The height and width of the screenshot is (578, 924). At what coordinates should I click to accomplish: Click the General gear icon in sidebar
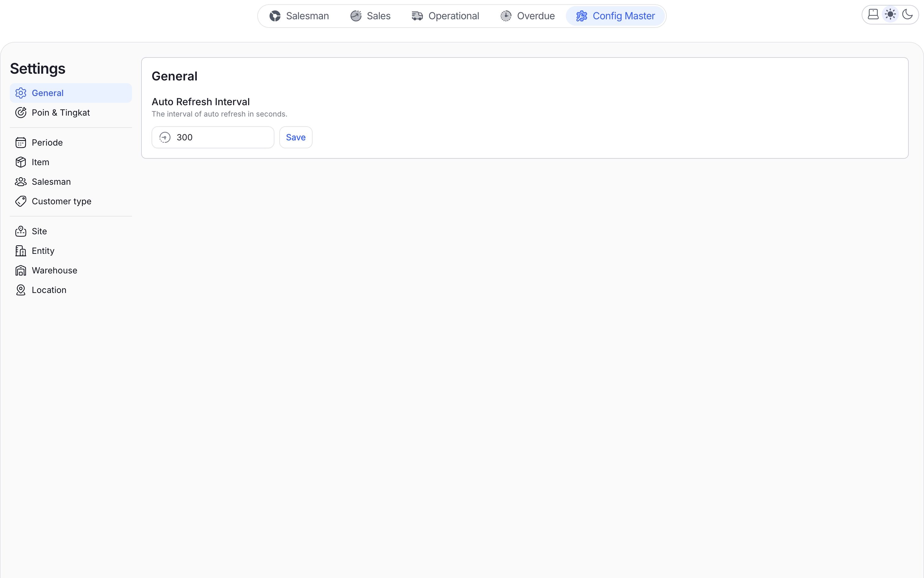(20, 93)
